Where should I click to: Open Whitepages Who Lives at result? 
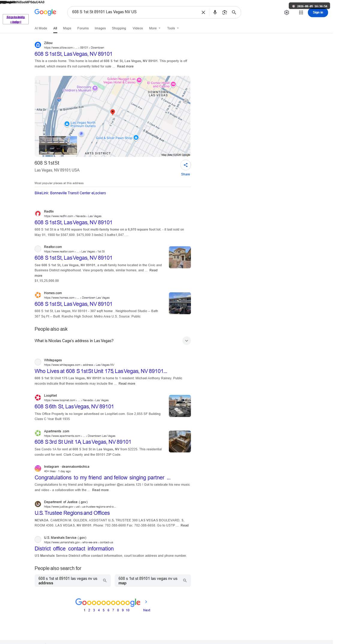101,371
